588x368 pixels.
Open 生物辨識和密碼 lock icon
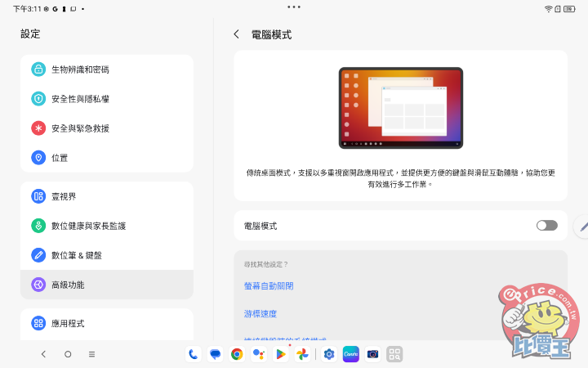tap(38, 70)
